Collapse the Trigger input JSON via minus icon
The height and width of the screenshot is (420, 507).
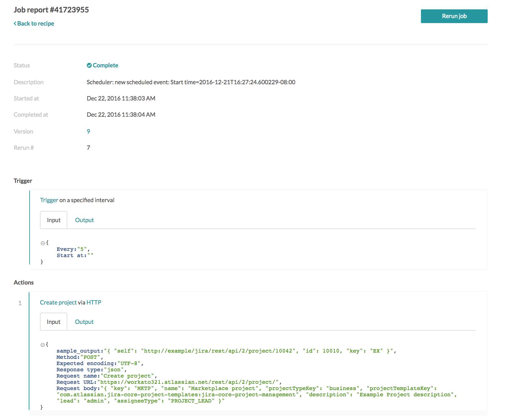tap(42, 242)
